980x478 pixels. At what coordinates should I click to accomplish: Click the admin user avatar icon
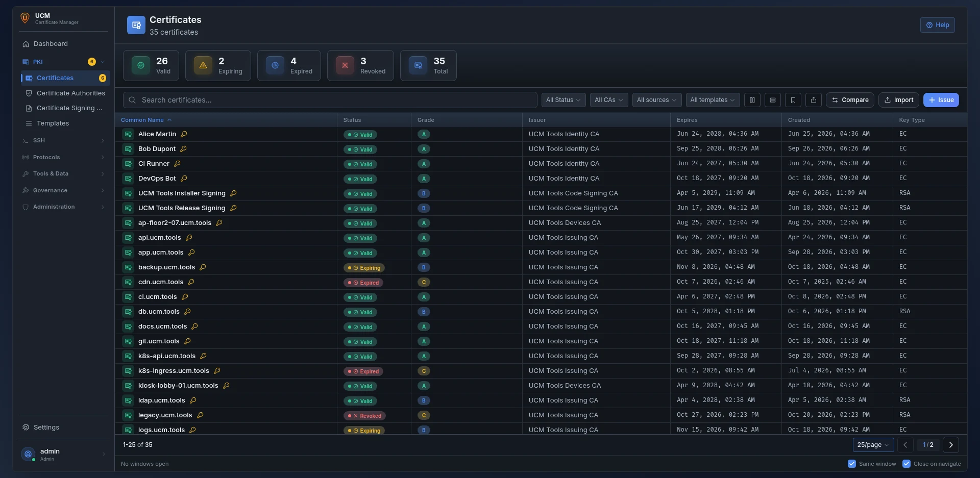[28, 454]
